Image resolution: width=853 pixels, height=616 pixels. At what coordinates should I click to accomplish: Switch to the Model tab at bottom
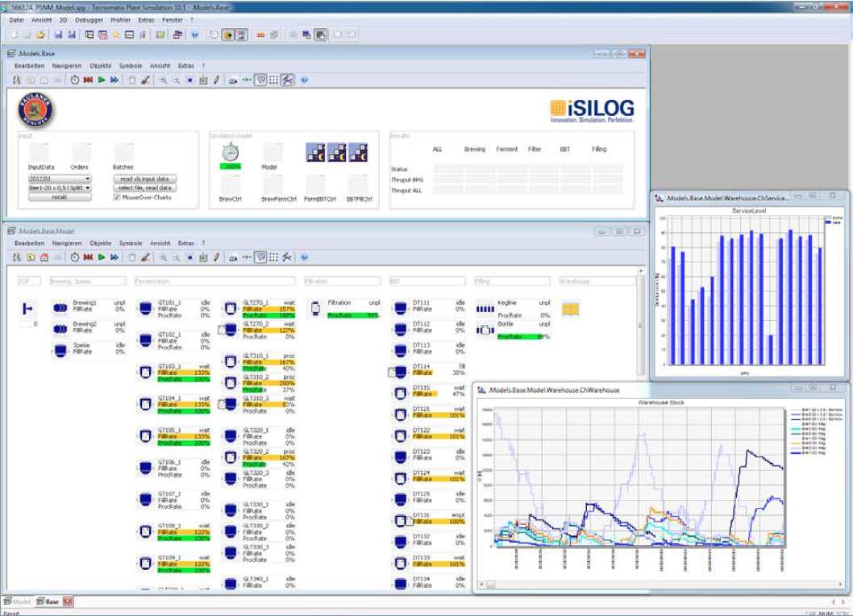pyautogui.click(x=17, y=601)
